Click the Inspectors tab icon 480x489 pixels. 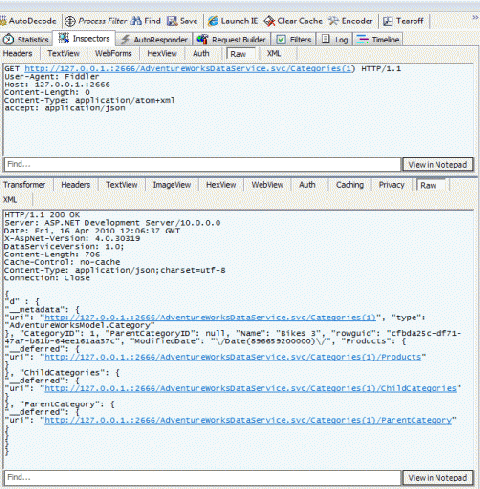64,38
